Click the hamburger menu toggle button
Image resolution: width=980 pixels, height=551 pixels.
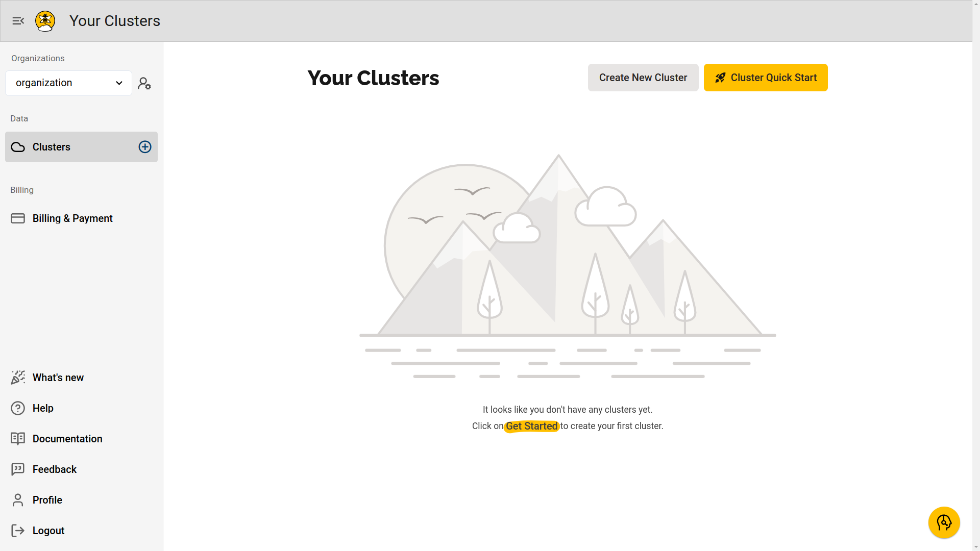click(18, 21)
